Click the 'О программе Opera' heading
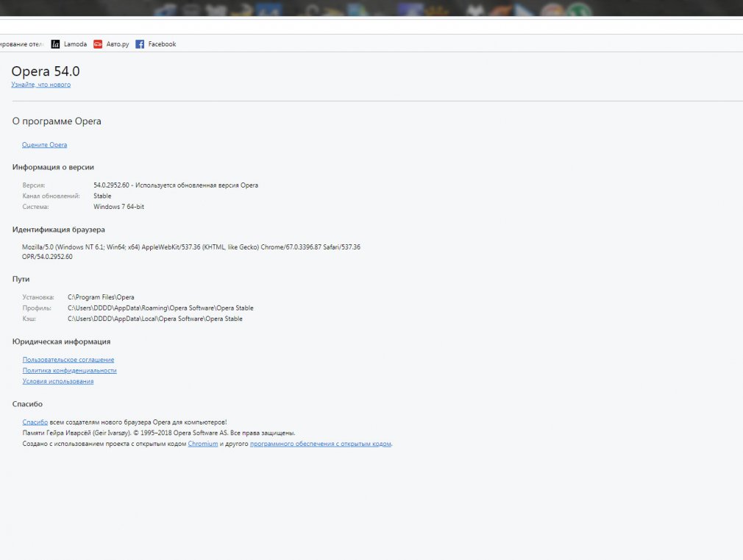This screenshot has height=560, width=743. (x=57, y=121)
